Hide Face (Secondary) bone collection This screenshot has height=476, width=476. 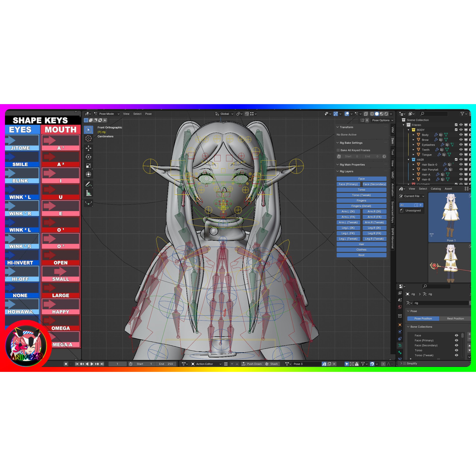[x=456, y=345]
